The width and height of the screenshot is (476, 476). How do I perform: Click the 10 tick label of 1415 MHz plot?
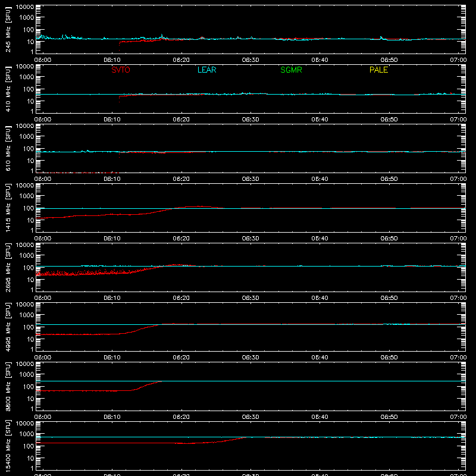coord(30,220)
